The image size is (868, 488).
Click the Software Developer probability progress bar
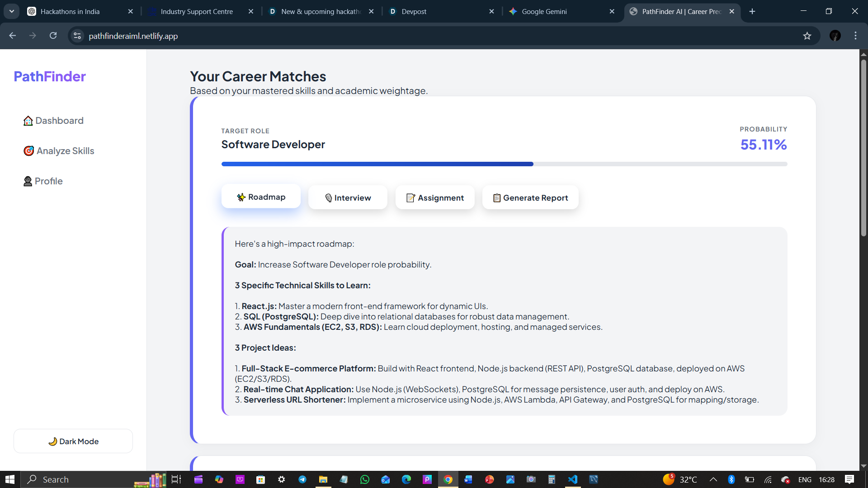tap(504, 164)
